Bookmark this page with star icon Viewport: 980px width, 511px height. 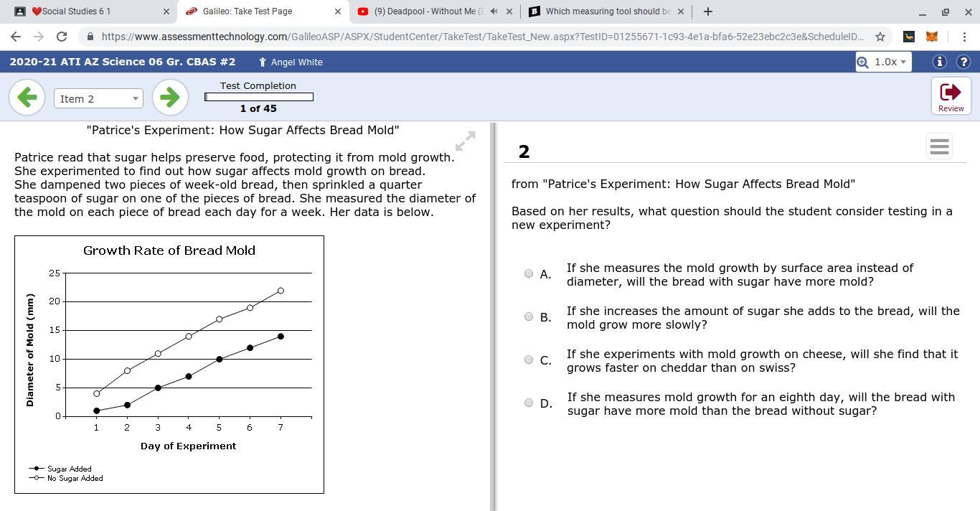tap(880, 37)
